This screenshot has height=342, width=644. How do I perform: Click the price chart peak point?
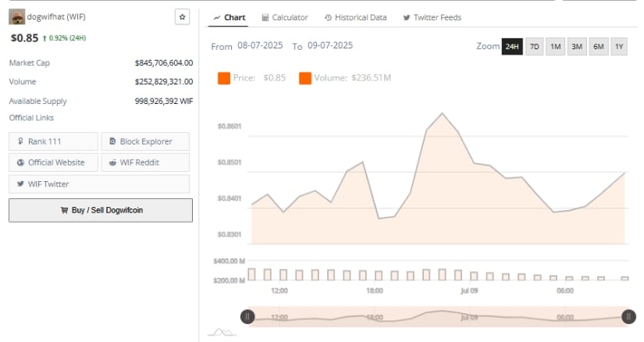pos(442,113)
